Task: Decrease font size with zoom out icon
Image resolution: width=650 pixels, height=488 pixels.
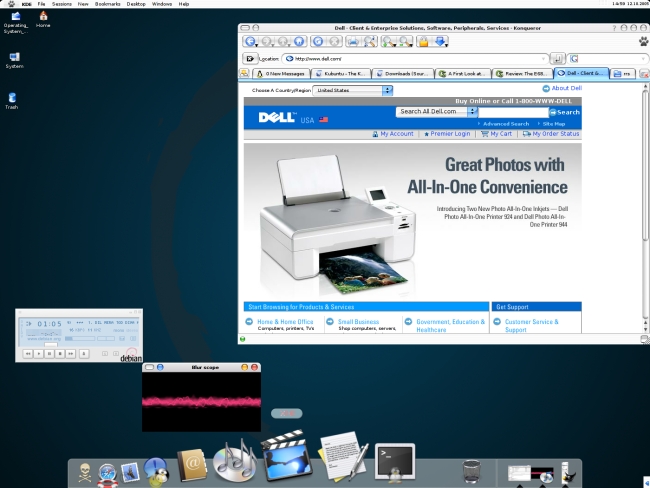Action: click(405, 41)
